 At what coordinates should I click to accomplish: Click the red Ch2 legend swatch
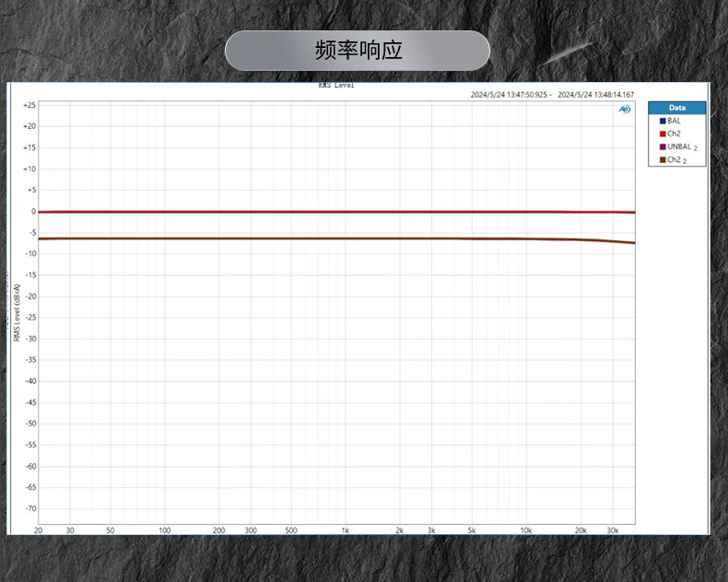point(663,134)
